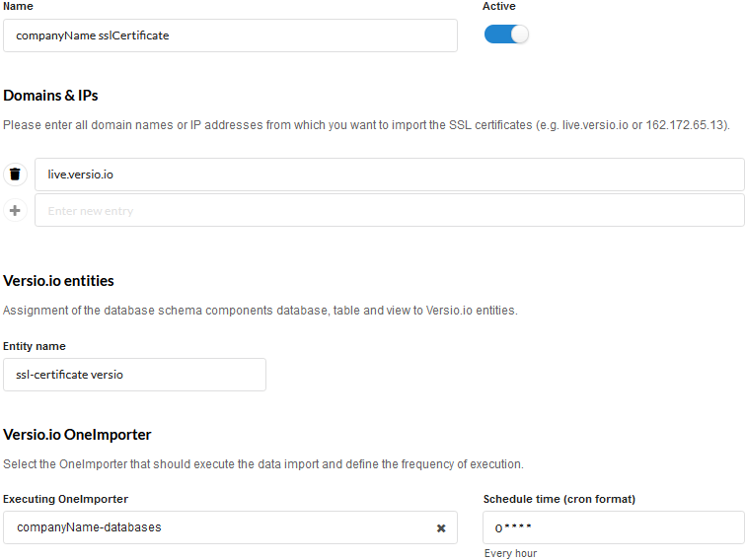Click the domain names instruction text
This screenshot has width=745, height=560.
coord(366,125)
